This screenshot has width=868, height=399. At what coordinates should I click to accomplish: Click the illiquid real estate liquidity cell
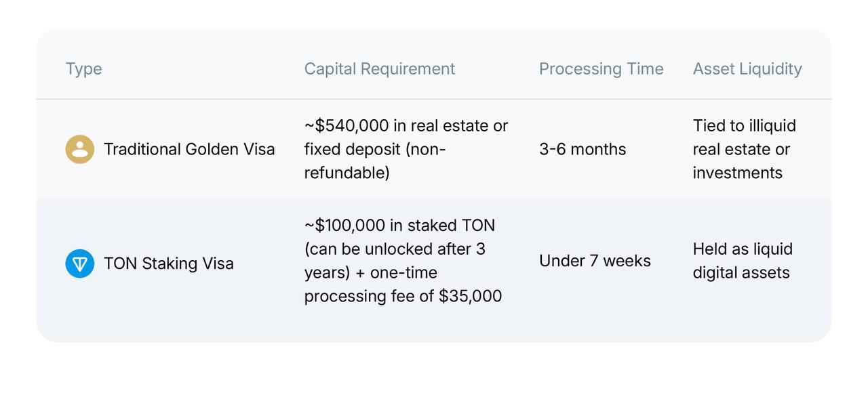pyautogui.click(x=745, y=149)
